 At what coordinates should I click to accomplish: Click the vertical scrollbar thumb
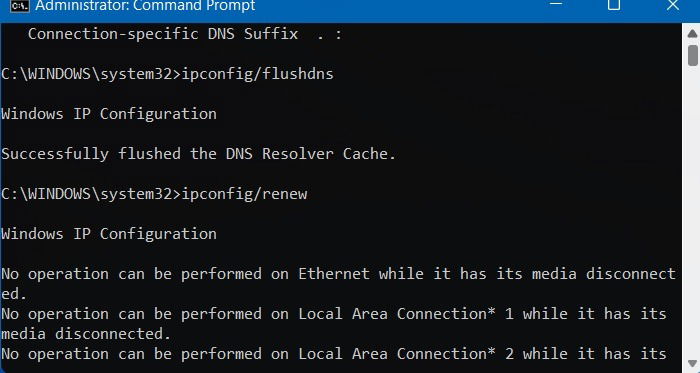coord(693,55)
